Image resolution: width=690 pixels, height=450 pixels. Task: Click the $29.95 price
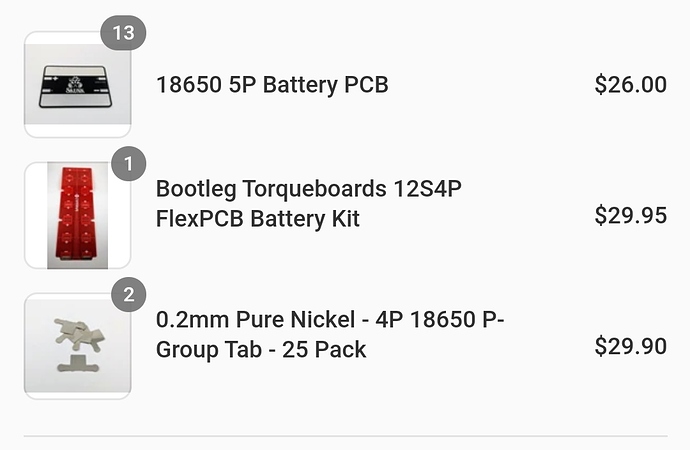pos(630,216)
